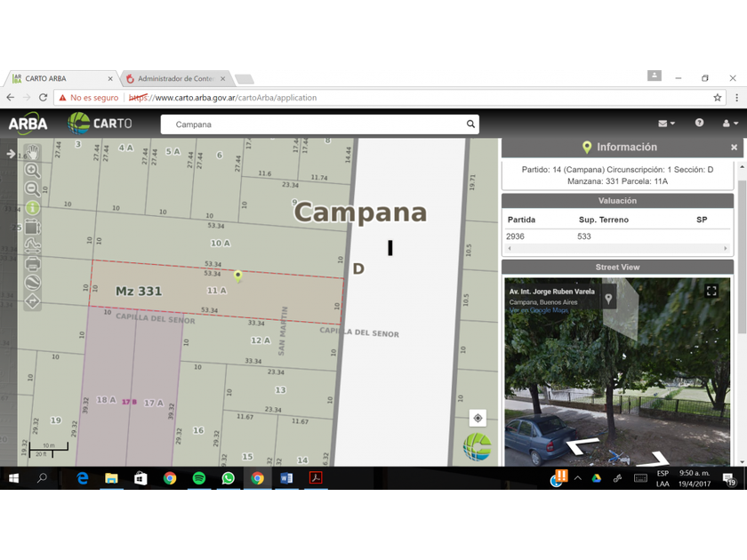The height and width of the screenshot is (560, 747).
Task: Click the Campana search input field
Action: click(x=316, y=124)
